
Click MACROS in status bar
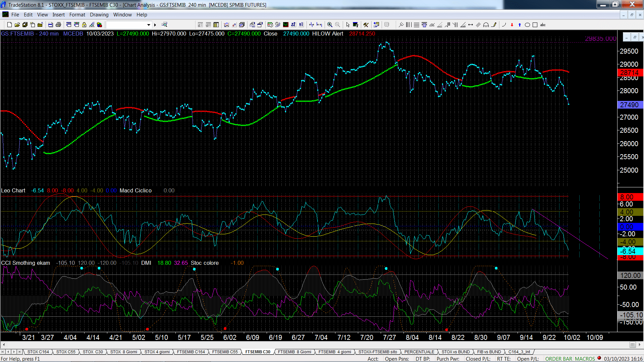pyautogui.click(x=585, y=359)
